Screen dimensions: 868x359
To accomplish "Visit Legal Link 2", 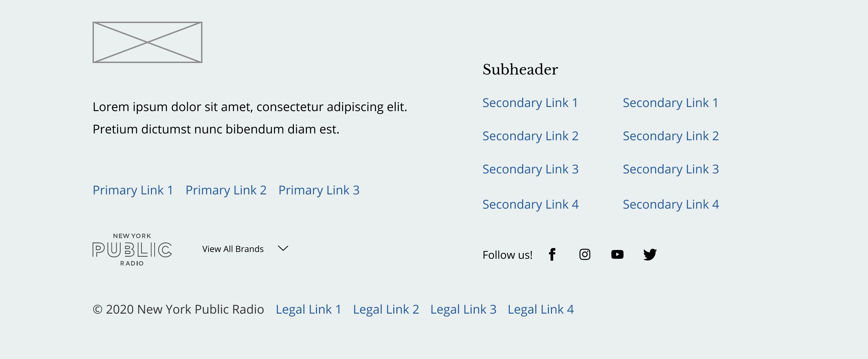I will pos(386,310).
